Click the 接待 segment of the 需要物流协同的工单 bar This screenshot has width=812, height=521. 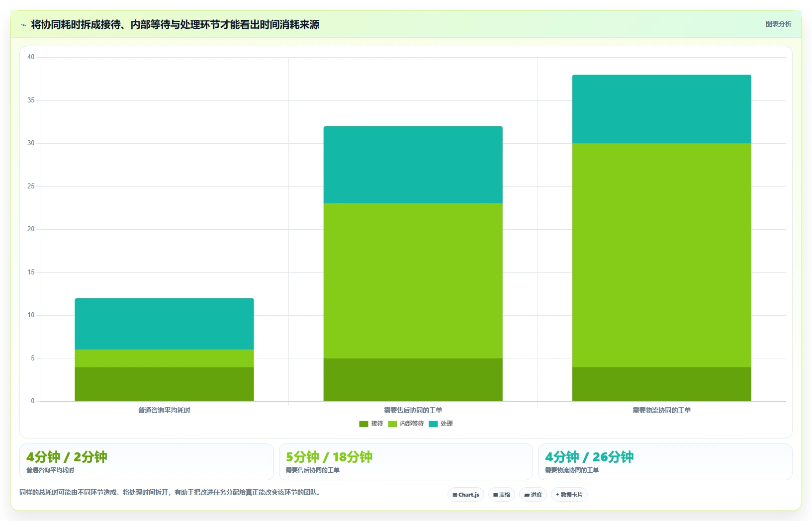[x=661, y=384]
